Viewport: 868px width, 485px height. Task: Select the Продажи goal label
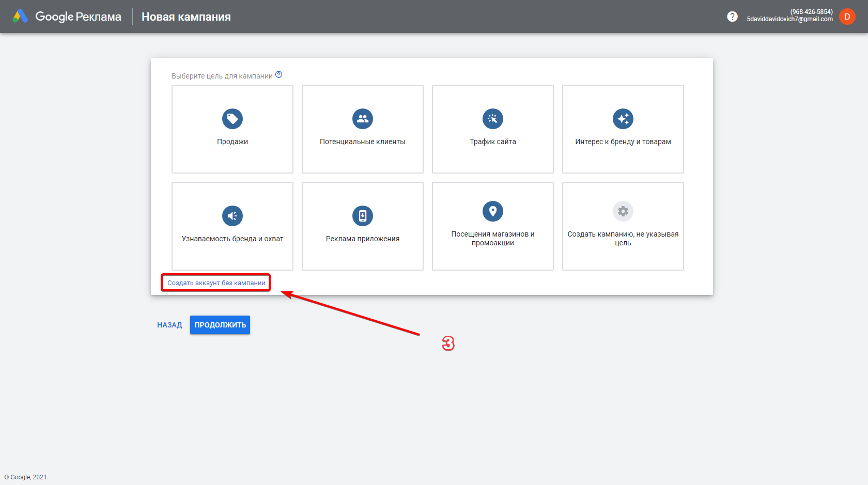click(233, 142)
